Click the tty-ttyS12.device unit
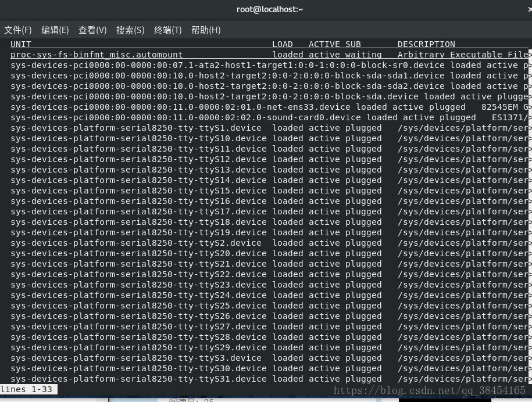Screen dimensions: 532x402 (x=138, y=159)
